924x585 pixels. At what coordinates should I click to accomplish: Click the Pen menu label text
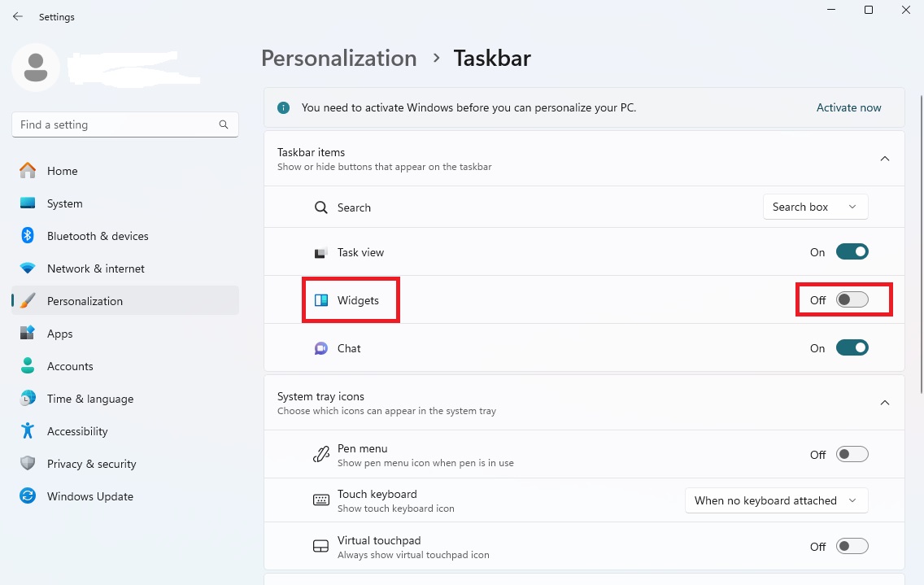pyautogui.click(x=363, y=448)
